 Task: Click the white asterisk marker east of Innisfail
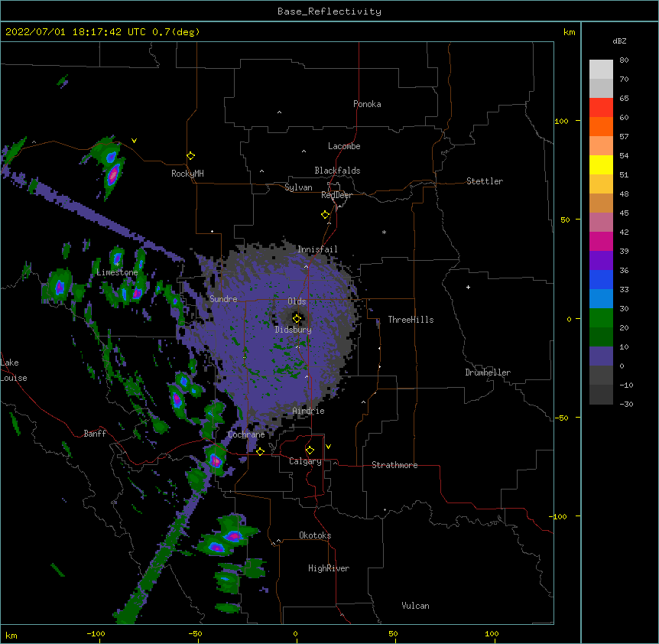[x=384, y=232]
